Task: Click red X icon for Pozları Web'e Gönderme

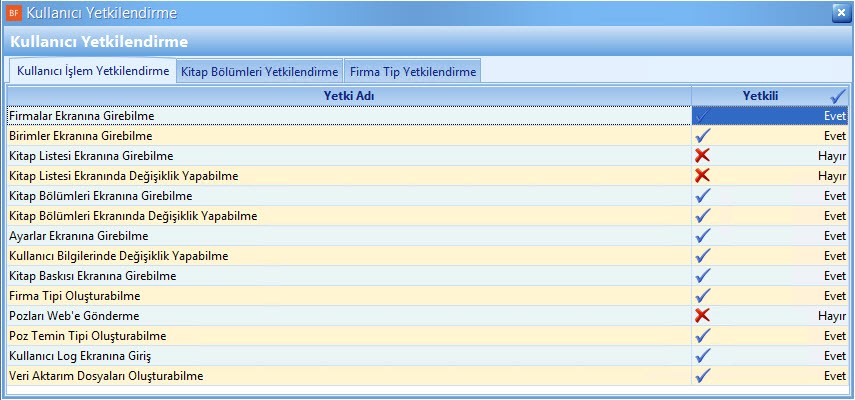Action: pos(703,316)
